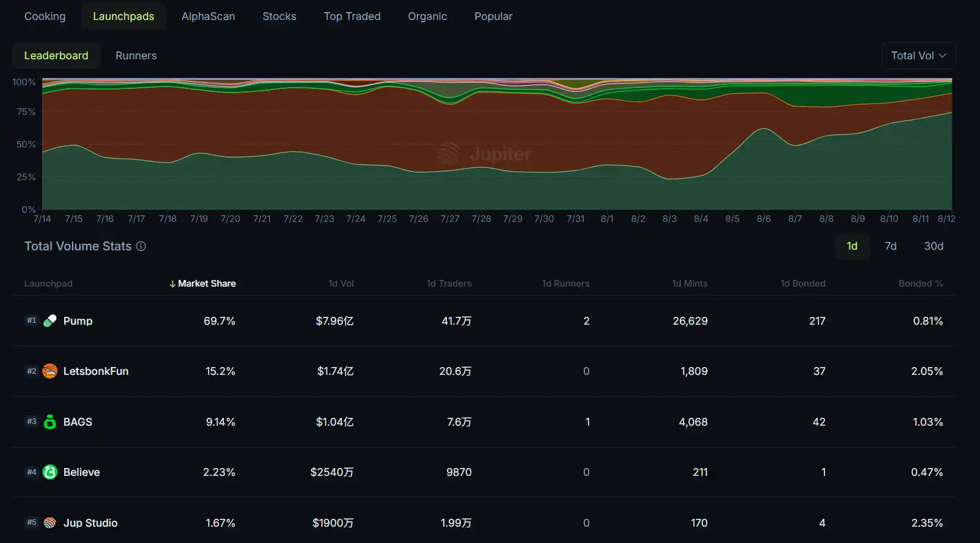
Task: Click the Jup Studio swirl icon
Action: point(50,522)
